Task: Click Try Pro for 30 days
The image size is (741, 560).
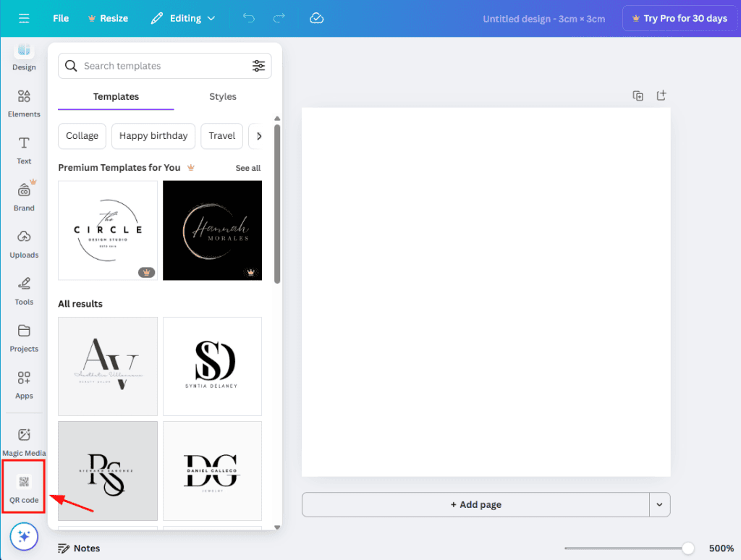Action: coord(679,18)
